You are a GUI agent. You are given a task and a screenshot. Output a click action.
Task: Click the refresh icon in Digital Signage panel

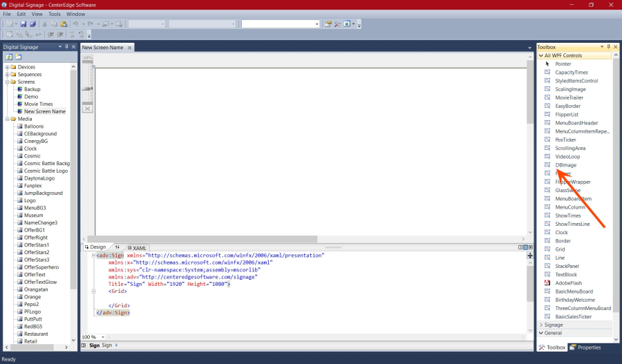9,57
